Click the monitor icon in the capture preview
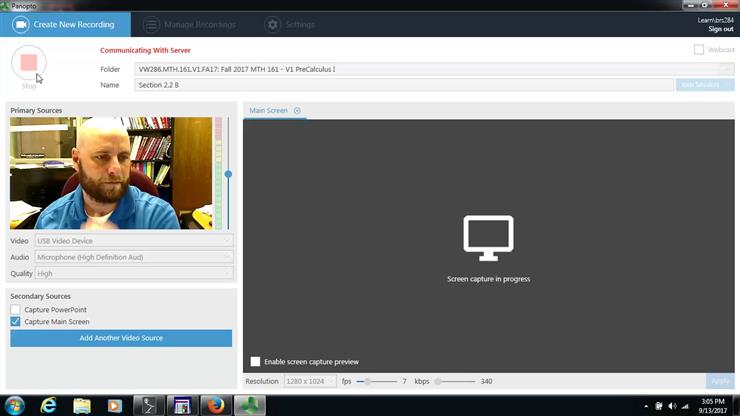The image size is (740, 416). (488, 238)
